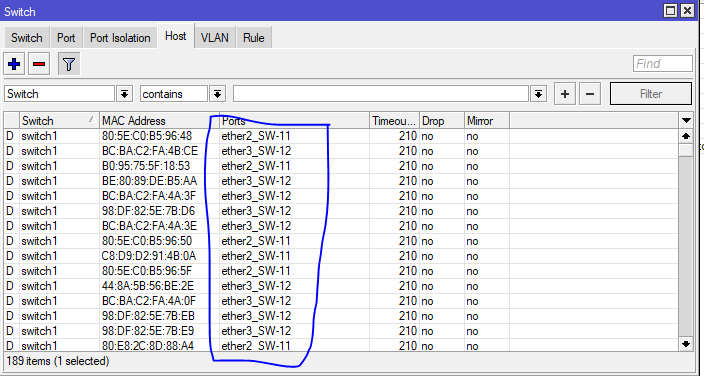Toggle the funnel filter icon
The image size is (704, 376).
[x=69, y=64]
